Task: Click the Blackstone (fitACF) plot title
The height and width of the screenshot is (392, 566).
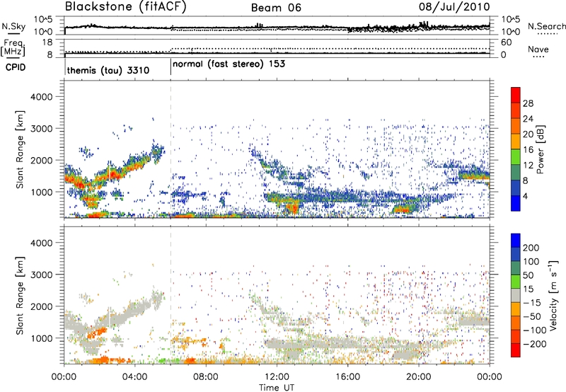Action: pos(126,7)
